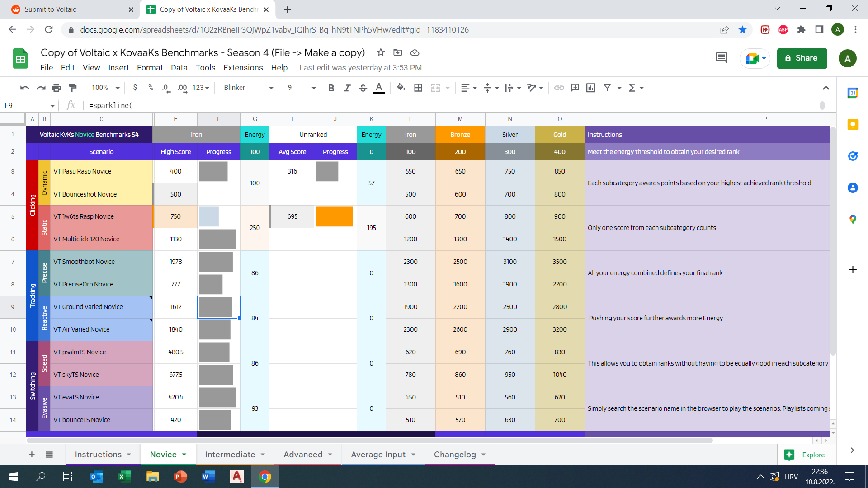Click the Create a filter icon

607,88
